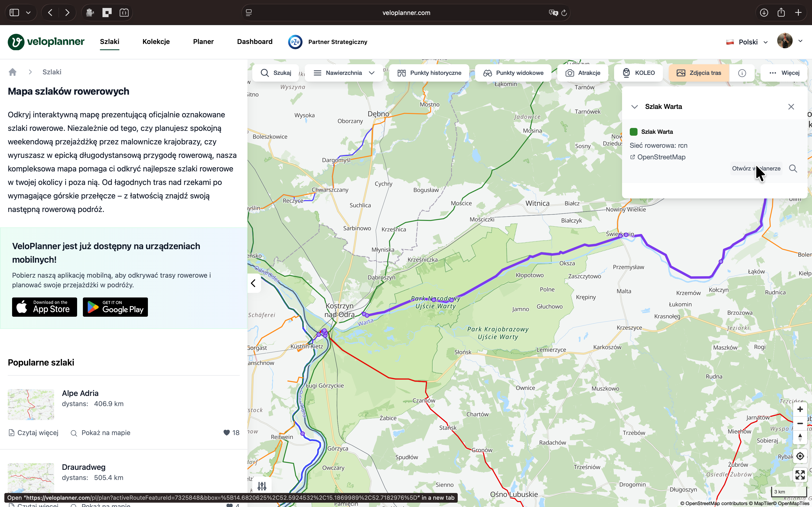This screenshot has height=507, width=812.
Task: Open the Nawierzchnia dropdown
Action: (x=344, y=73)
